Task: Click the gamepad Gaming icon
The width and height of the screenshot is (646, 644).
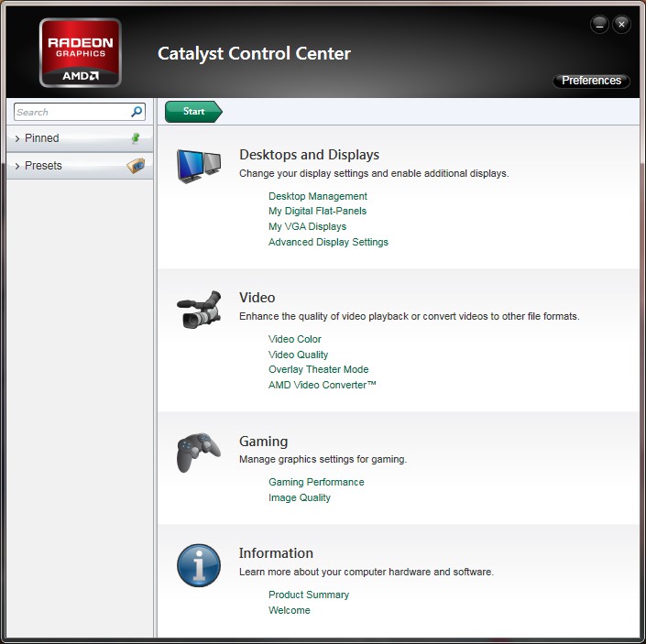Action: tap(199, 453)
